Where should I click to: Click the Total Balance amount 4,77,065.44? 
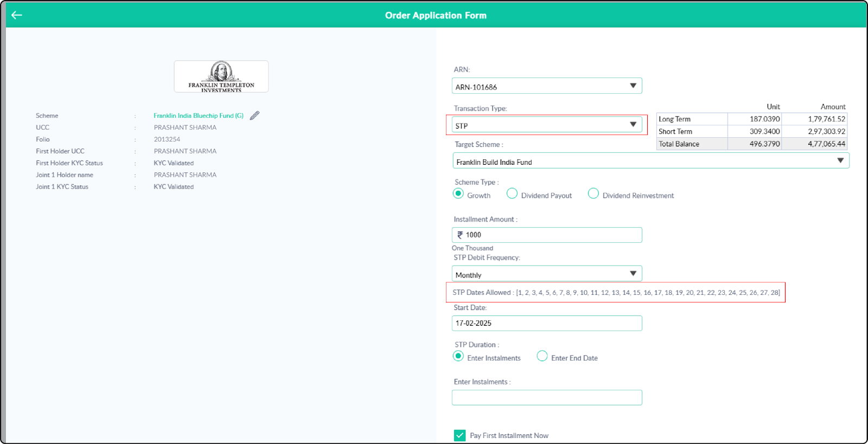(x=826, y=144)
